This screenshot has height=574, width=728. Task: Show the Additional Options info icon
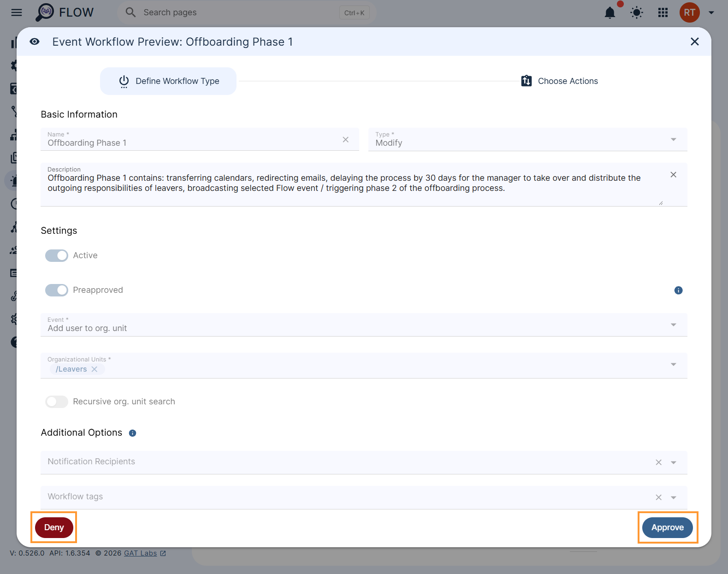click(132, 433)
